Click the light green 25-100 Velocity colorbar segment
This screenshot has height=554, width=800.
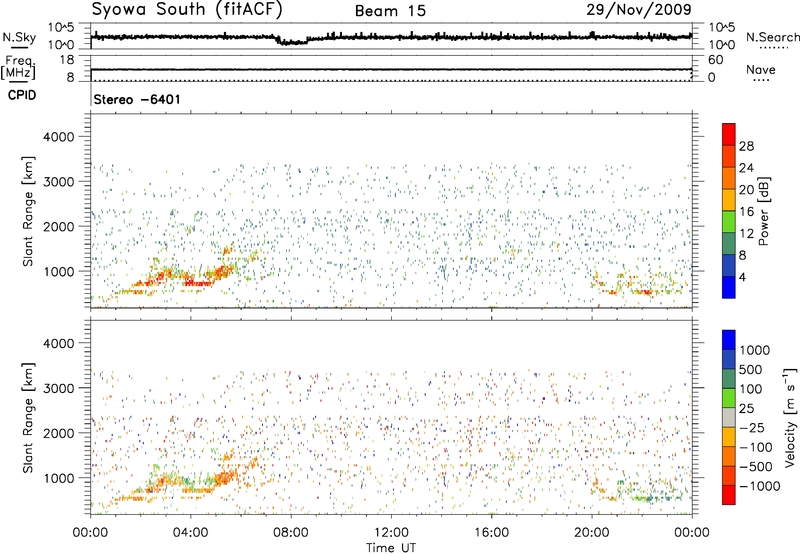coord(729,398)
